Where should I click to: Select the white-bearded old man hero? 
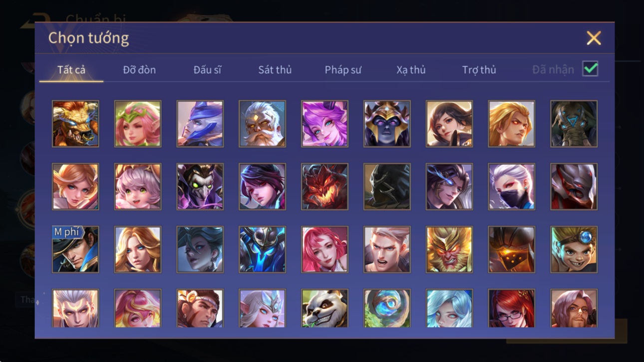click(x=262, y=124)
